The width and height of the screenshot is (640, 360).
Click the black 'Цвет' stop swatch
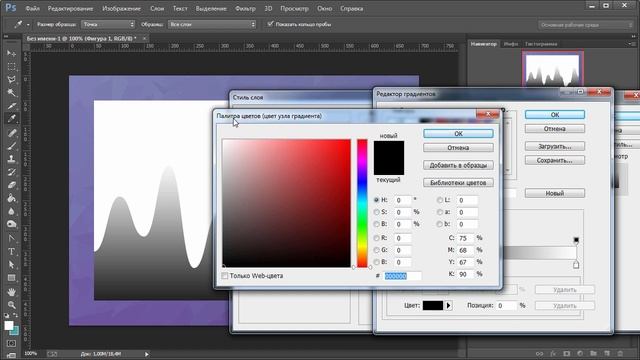pos(433,305)
